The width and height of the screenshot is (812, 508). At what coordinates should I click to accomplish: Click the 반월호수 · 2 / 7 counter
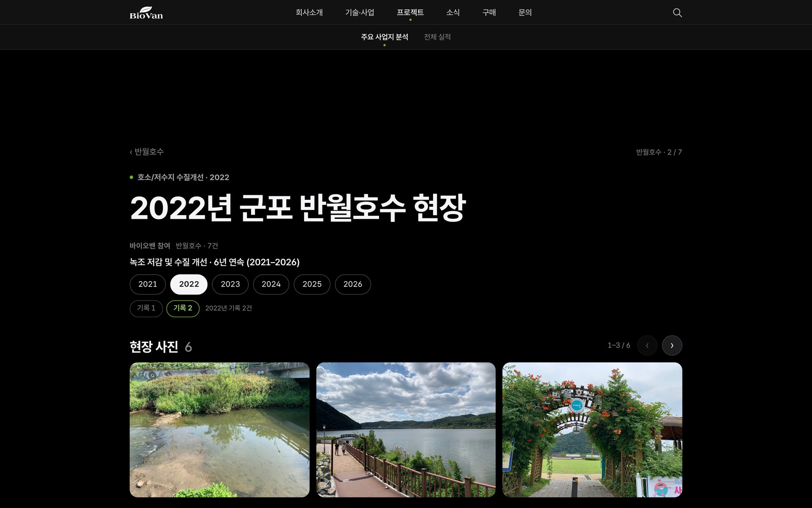click(659, 152)
